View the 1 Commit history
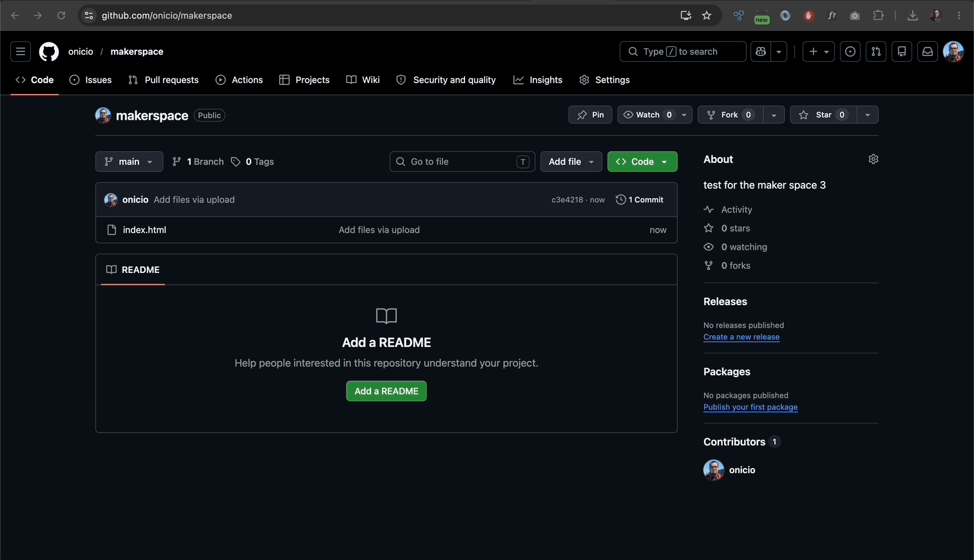Viewport: 974px width, 560px height. (640, 200)
